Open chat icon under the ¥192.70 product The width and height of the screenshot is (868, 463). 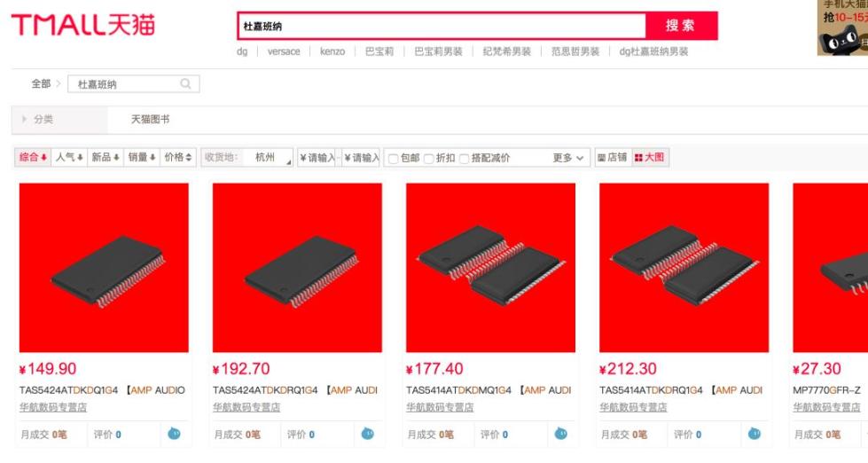pyautogui.click(x=368, y=434)
